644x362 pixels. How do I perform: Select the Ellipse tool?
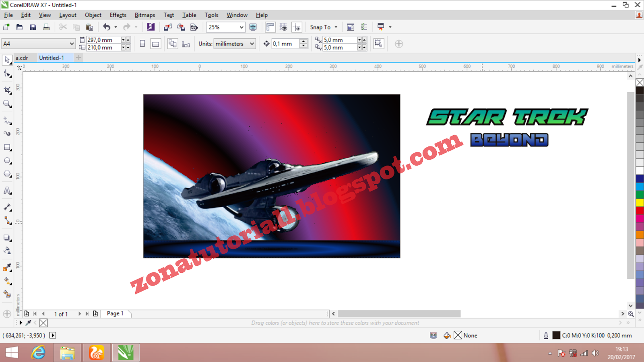7,160
